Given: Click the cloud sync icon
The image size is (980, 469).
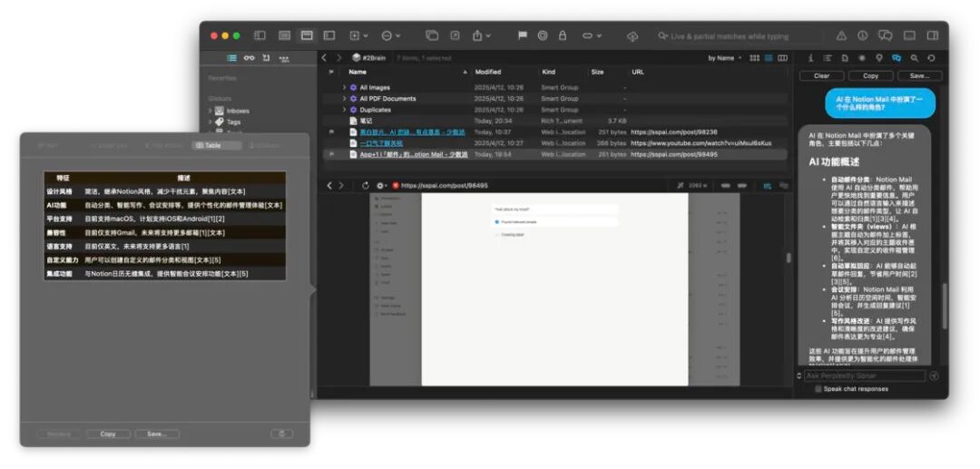Looking at the screenshot, I should click(x=632, y=36).
